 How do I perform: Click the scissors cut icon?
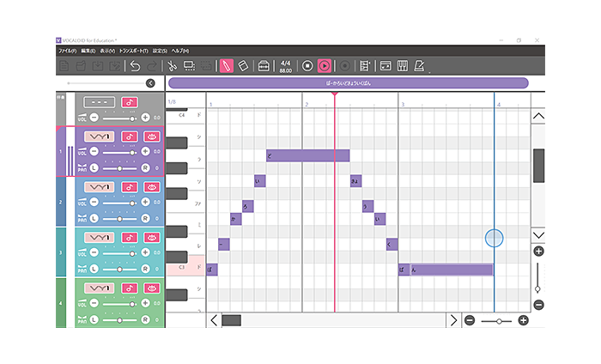(172, 66)
